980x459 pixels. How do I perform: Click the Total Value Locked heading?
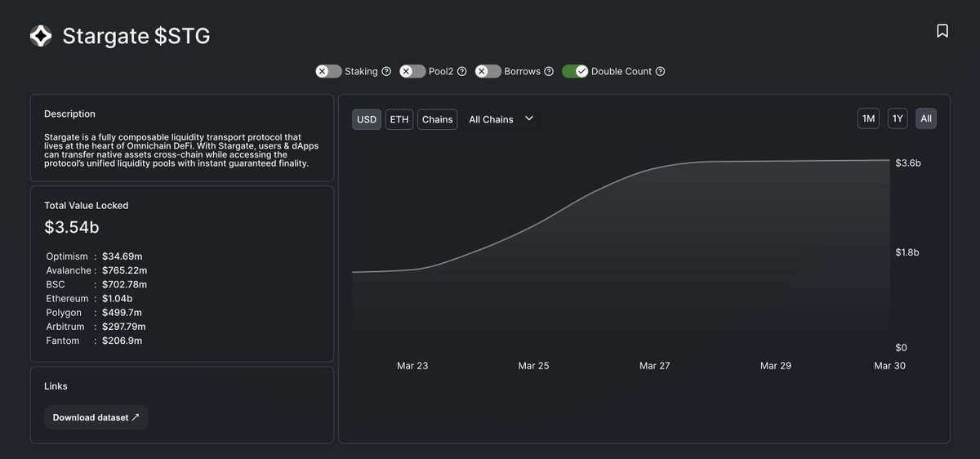click(x=87, y=206)
